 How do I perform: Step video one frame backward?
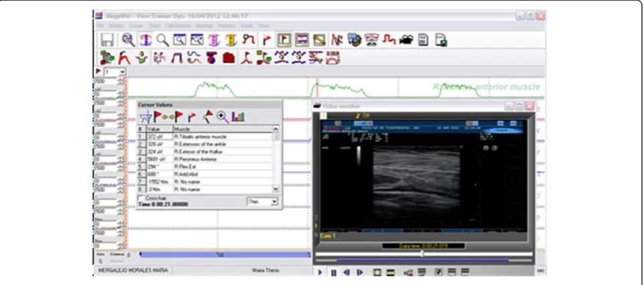click(x=346, y=272)
